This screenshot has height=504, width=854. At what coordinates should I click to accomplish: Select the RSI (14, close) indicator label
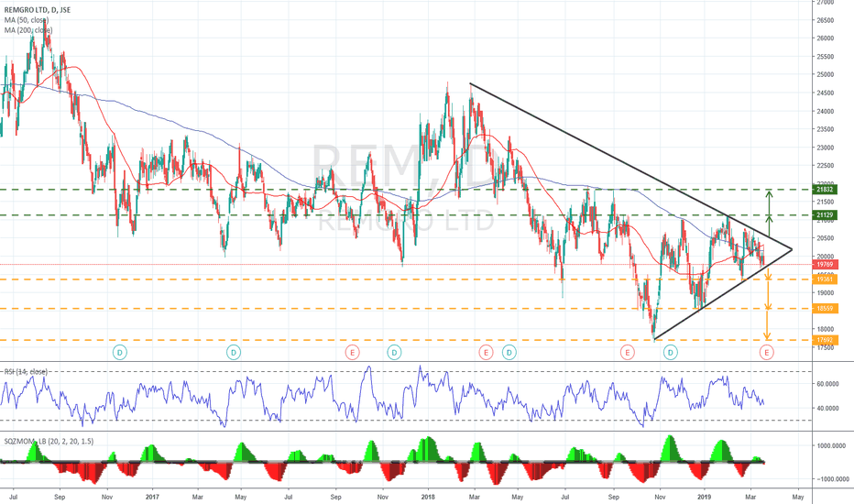click(27, 372)
